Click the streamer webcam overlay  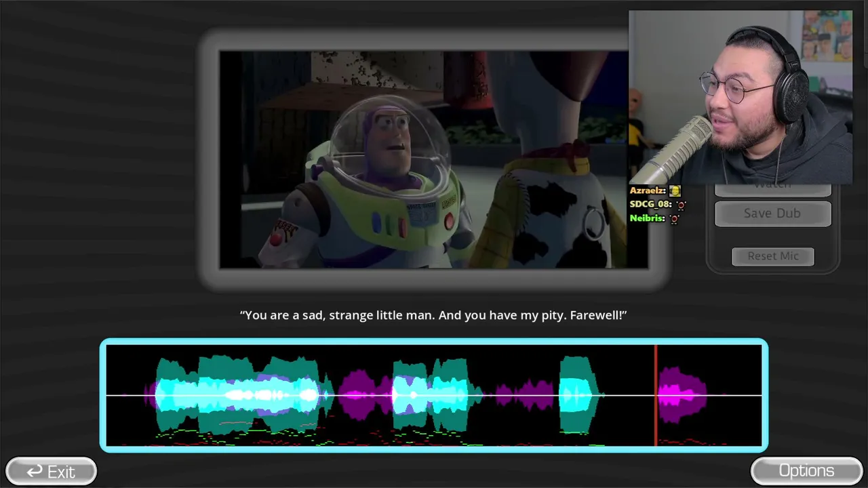pyautogui.click(x=741, y=97)
